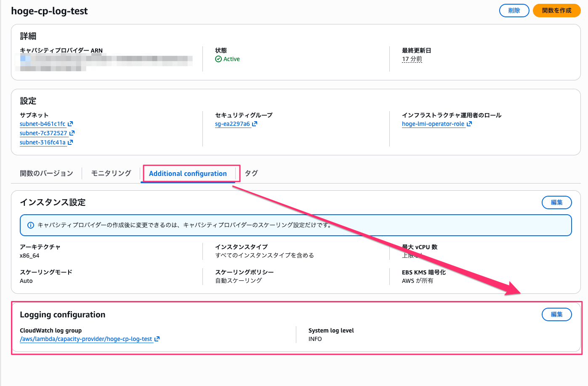The width and height of the screenshot is (588, 386).
Task: Open external link icon beside CloudWatch log group path
Action: click(x=157, y=339)
